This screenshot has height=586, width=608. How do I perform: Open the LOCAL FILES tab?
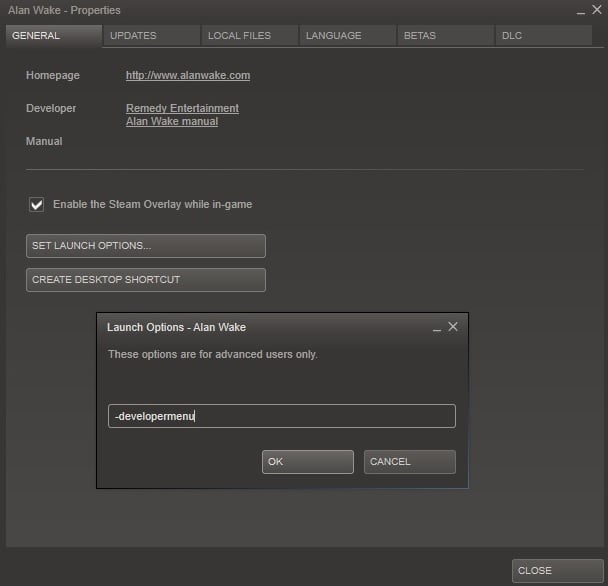[x=250, y=36]
